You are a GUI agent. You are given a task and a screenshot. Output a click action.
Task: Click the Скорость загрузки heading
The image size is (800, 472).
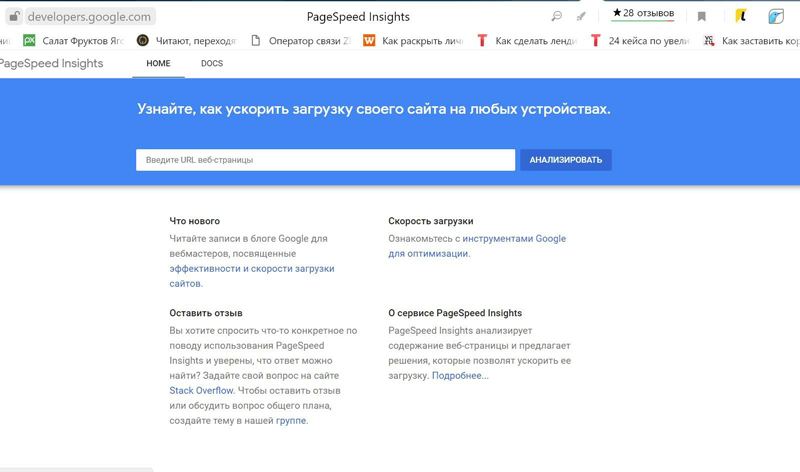(x=431, y=221)
